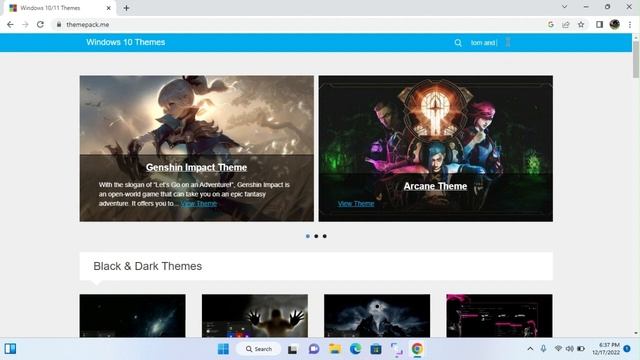Viewport: 640px width, 360px height.
Task: Open Microsoft Store from taskbar
Action: (376, 349)
